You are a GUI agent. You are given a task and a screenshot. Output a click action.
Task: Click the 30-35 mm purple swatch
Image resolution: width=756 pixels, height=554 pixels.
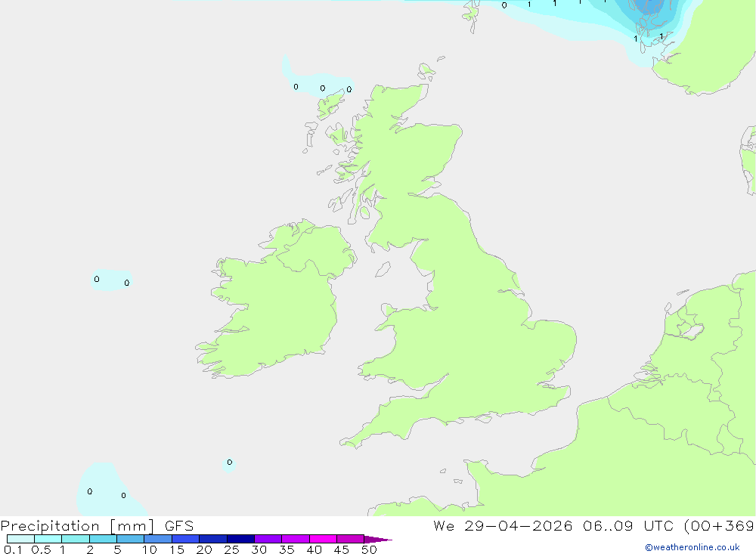(268, 539)
